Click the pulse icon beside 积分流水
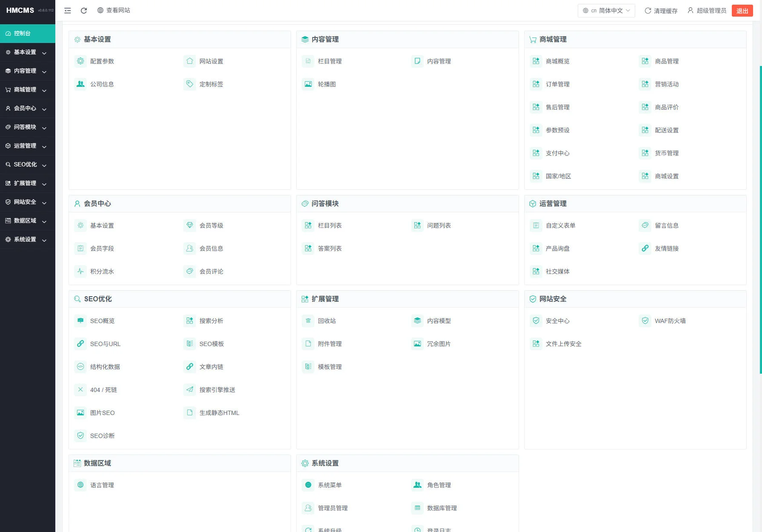 click(80, 272)
